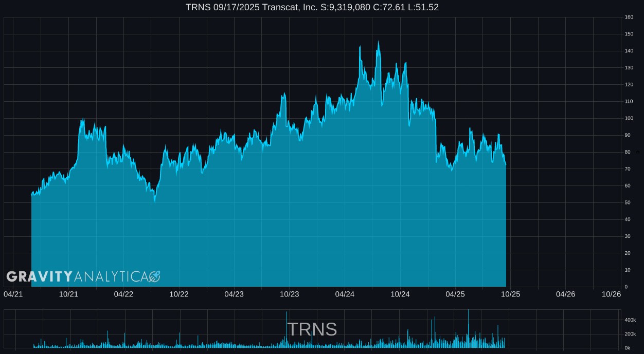The image size is (644, 354).
Task: Click the 140 price axis label
Action: click(x=629, y=51)
